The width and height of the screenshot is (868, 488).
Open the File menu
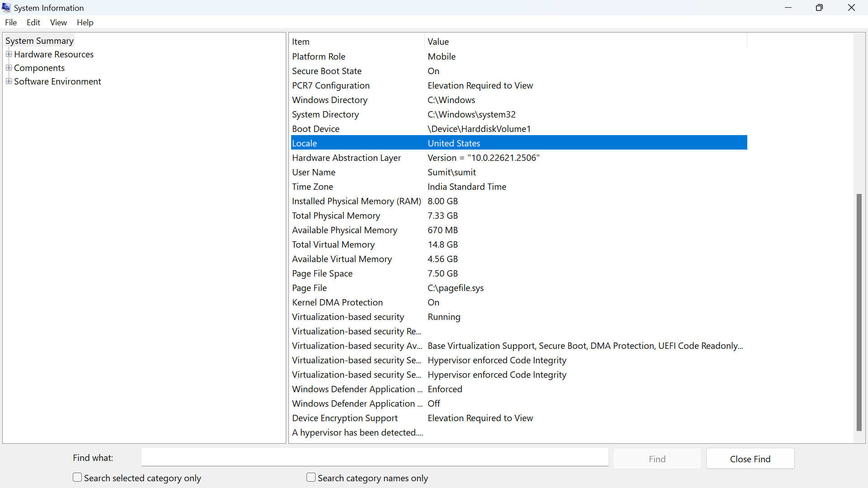(11, 23)
